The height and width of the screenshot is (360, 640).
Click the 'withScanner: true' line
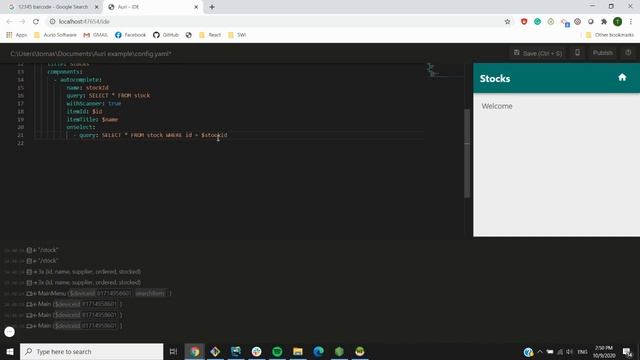click(94, 103)
